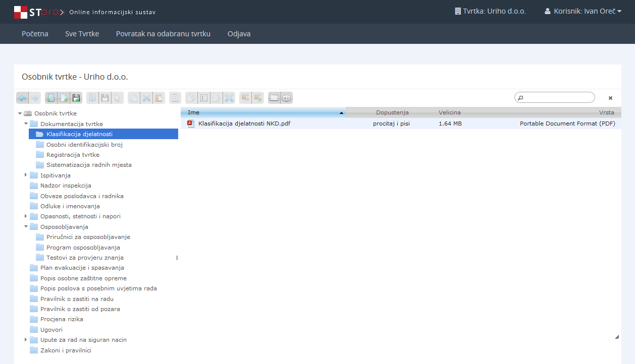This screenshot has height=364, width=635.
Task: Select the Zakoni i pravilnici folder
Action: pyautogui.click(x=66, y=350)
